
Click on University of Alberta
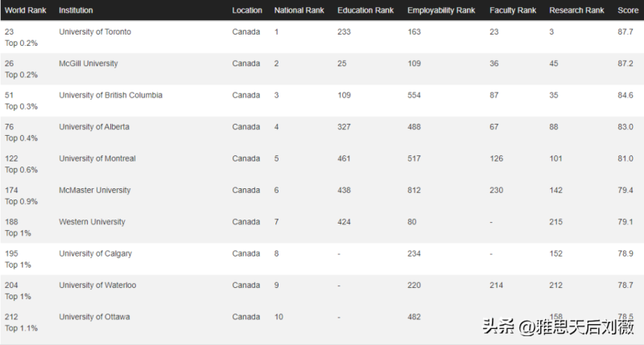pos(94,127)
